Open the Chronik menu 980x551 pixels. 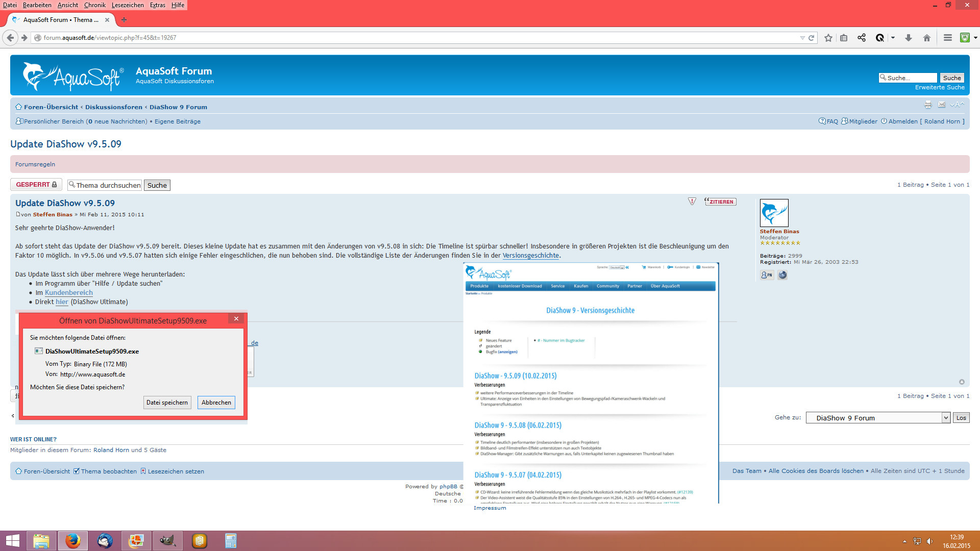94,5
